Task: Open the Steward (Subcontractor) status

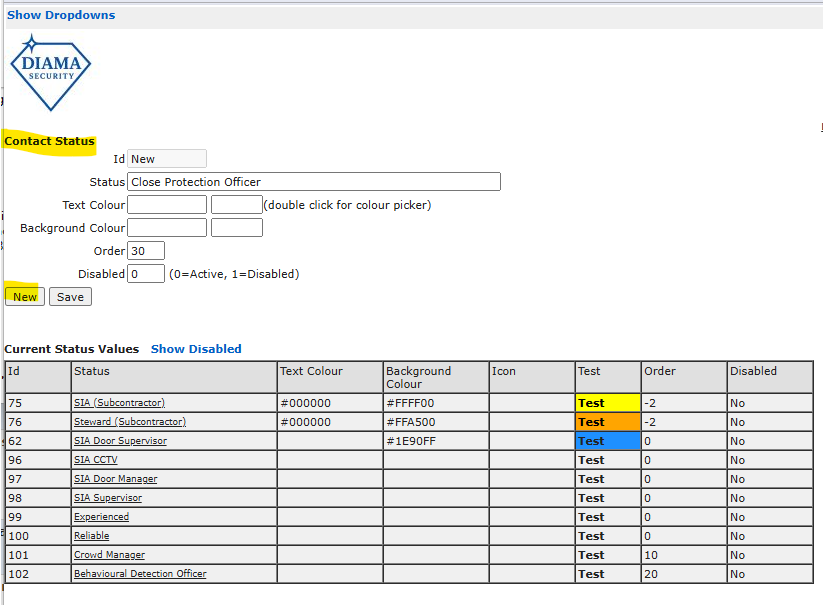Action: click(x=129, y=422)
